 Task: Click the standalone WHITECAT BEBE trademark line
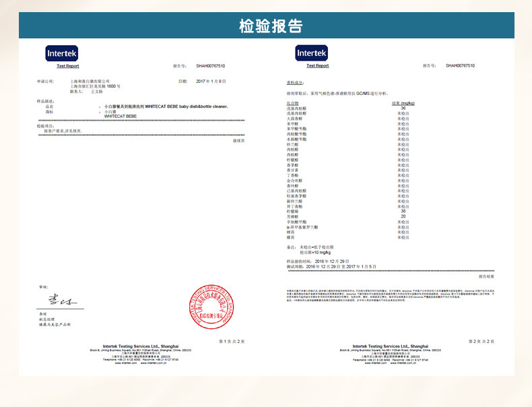tap(120, 116)
